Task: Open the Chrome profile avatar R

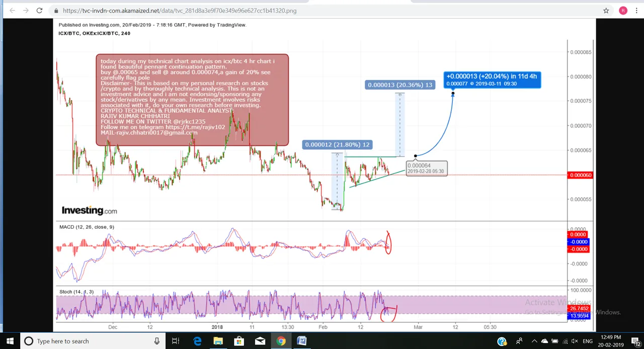Action: [623, 11]
